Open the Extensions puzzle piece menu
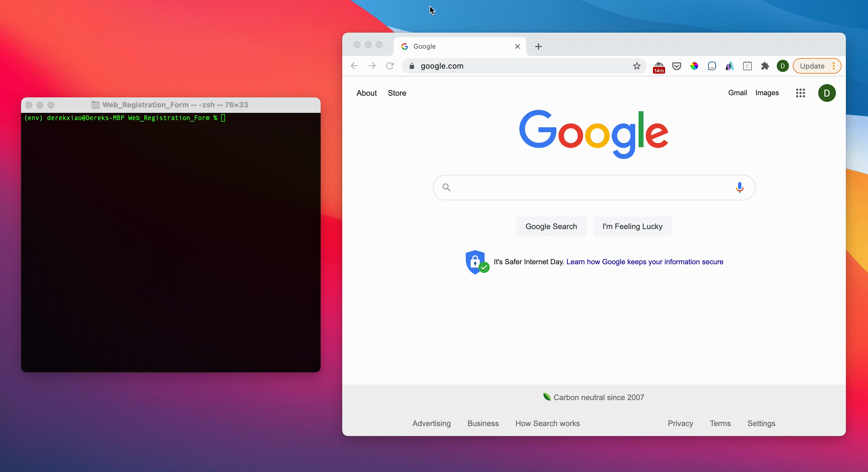Screen dimensions: 868x472 pos(765,66)
